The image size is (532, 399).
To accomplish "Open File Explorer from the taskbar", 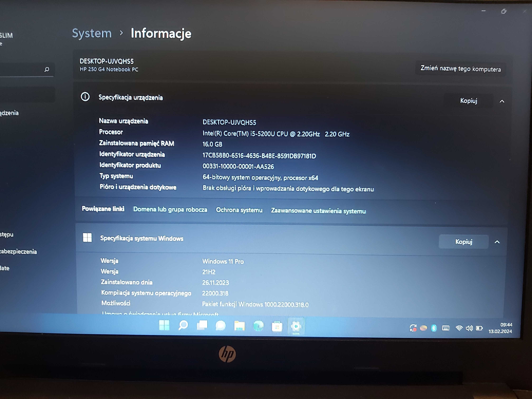I will (239, 326).
